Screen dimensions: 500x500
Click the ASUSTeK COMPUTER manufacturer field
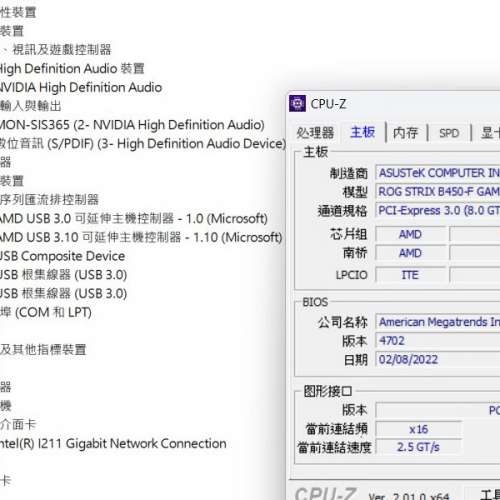tap(438, 173)
